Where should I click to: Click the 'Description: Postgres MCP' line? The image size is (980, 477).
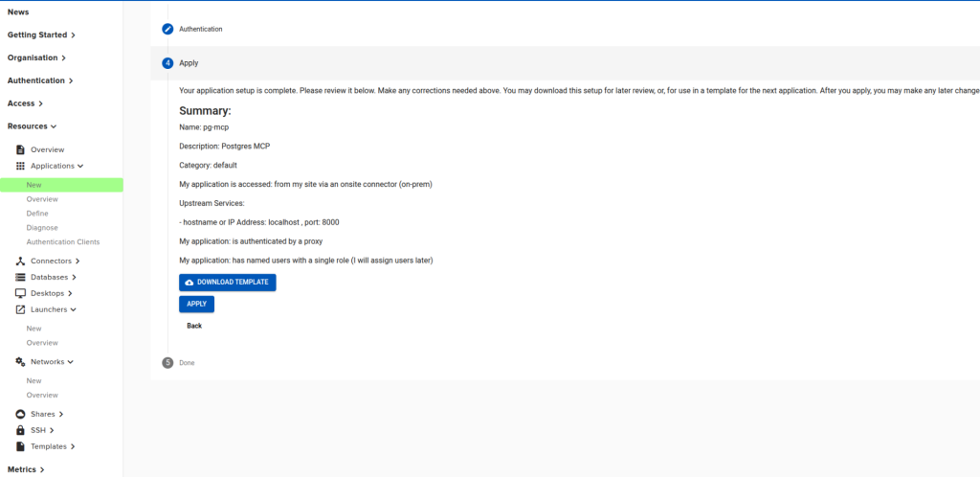click(224, 147)
